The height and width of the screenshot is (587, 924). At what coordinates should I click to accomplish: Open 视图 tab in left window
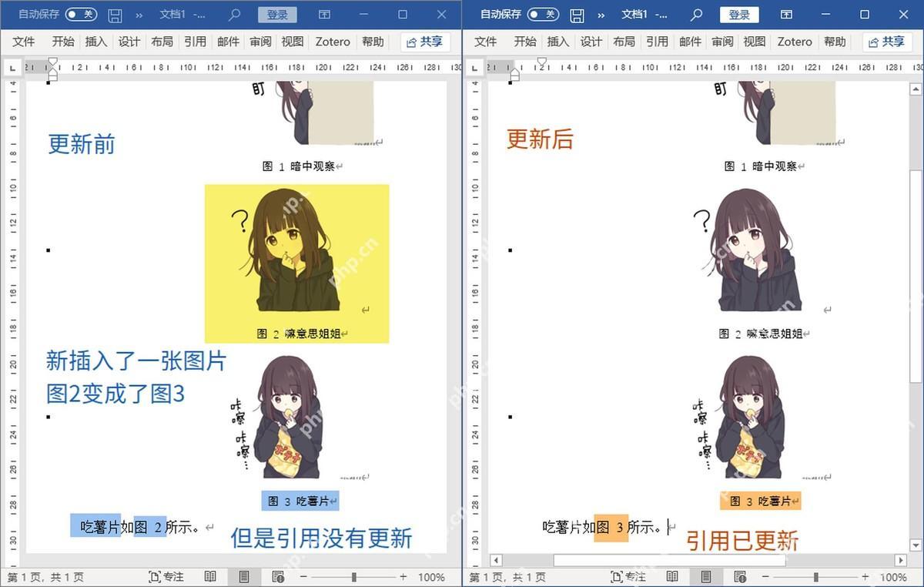293,42
